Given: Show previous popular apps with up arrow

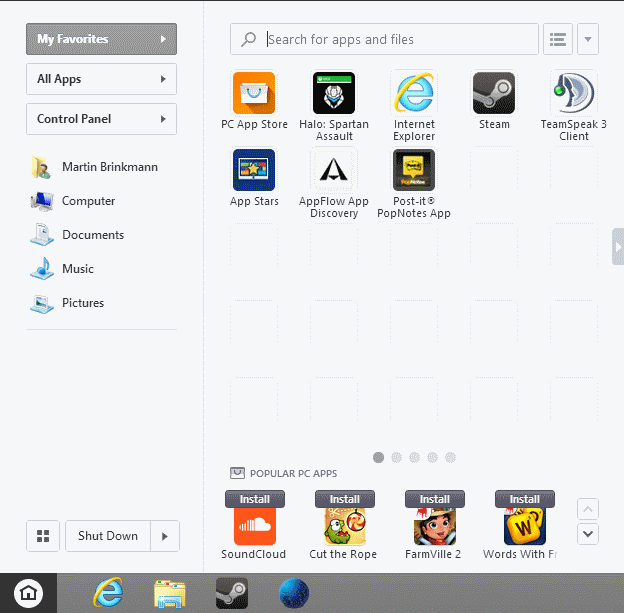Looking at the screenshot, I should pos(588,509).
